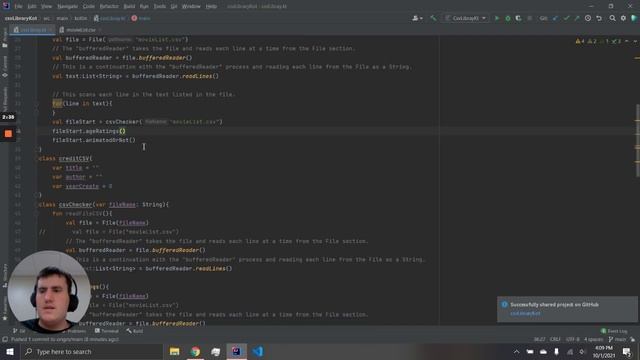
Task: Commit changes via the green checkmark icon
Action: click(x=566, y=18)
